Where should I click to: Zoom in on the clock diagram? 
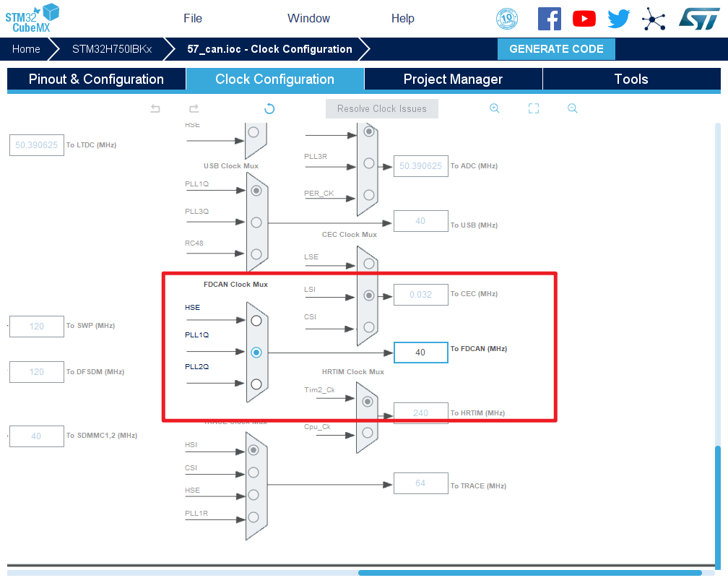point(495,108)
